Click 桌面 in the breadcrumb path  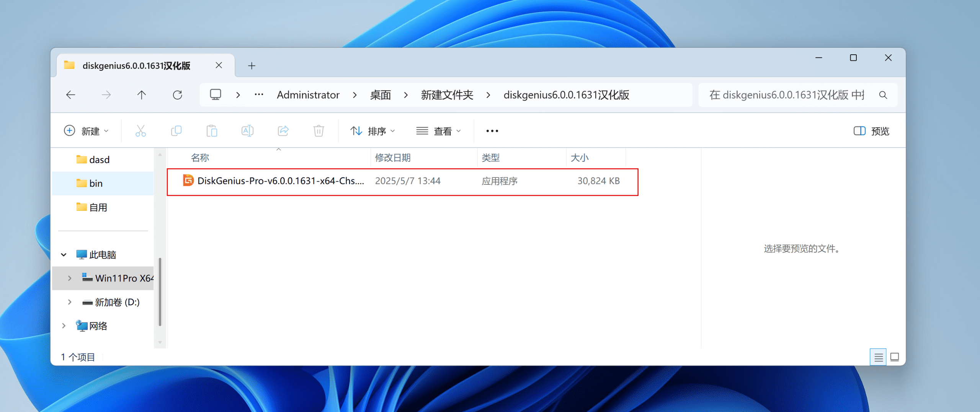point(380,95)
